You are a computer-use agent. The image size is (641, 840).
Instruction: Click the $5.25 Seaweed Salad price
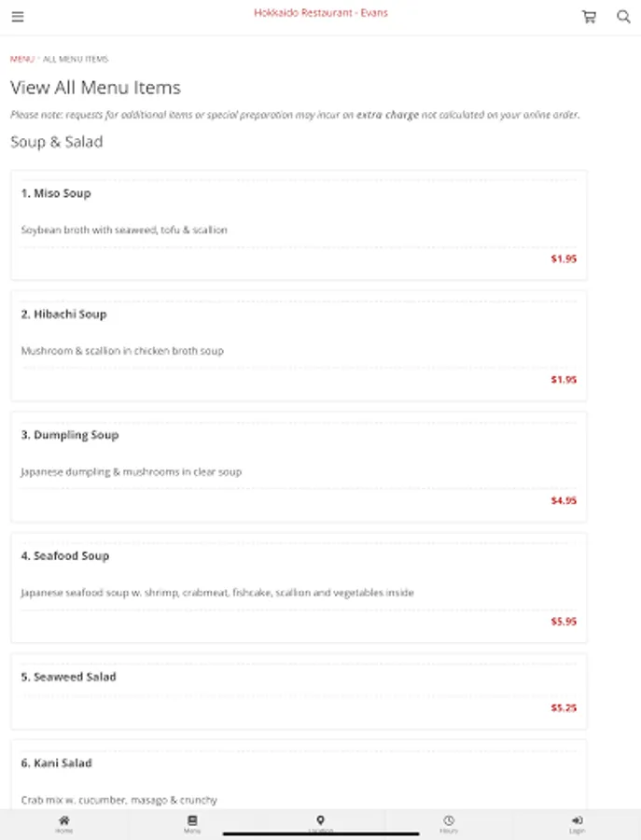564,707
